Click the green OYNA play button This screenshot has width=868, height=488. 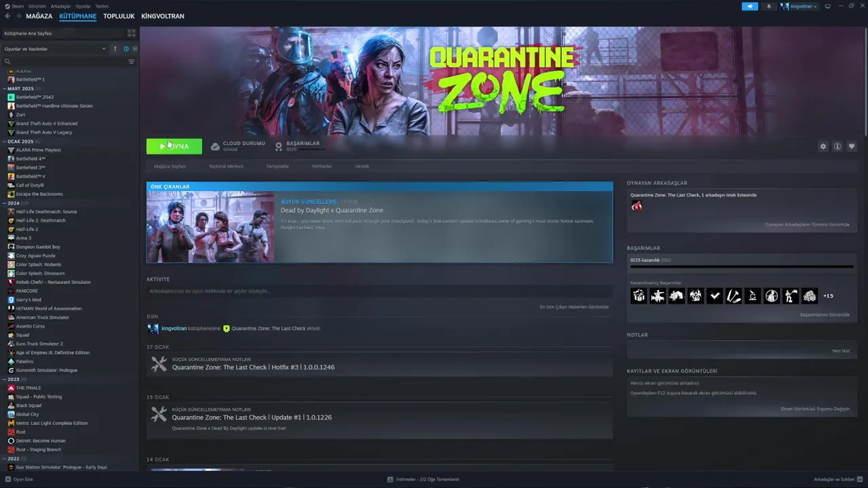pos(174,146)
